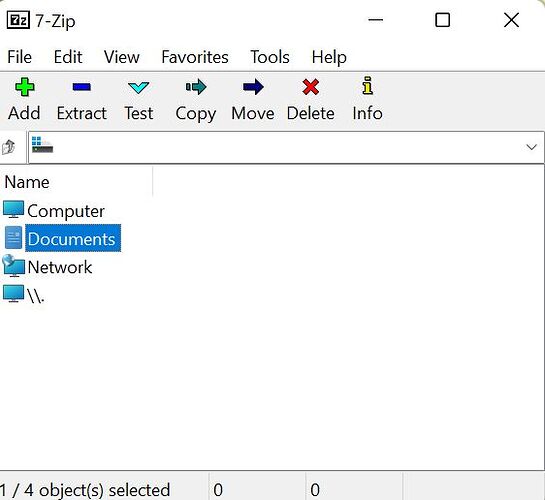Click the Documents file icon

(14, 238)
